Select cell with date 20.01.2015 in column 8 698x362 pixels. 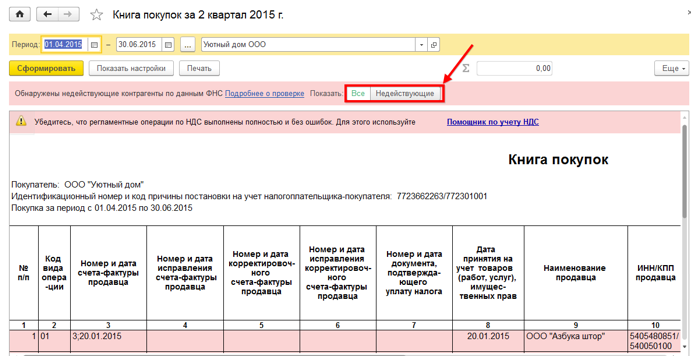[x=488, y=341]
